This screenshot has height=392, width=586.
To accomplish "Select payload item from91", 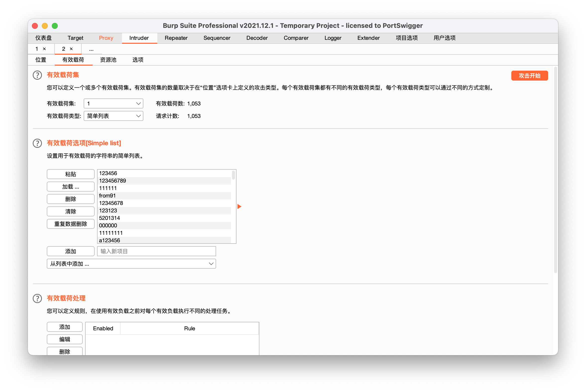I will tap(164, 196).
